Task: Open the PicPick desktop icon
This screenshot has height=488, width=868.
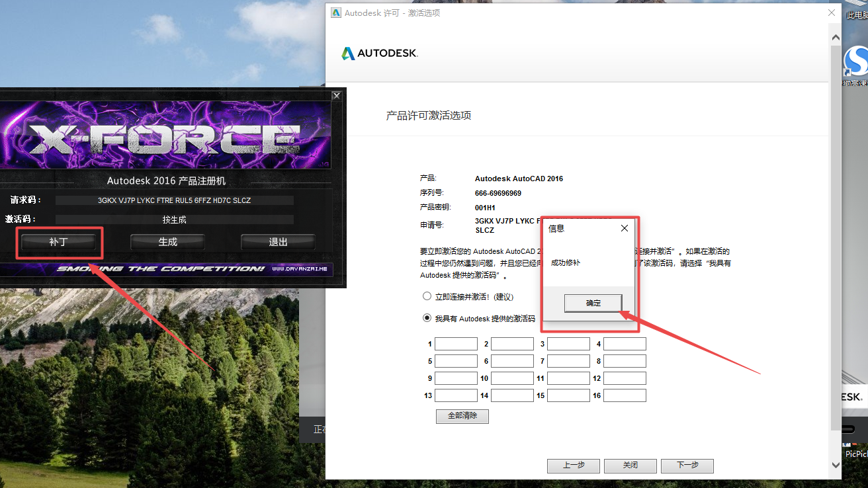Action: [855, 440]
